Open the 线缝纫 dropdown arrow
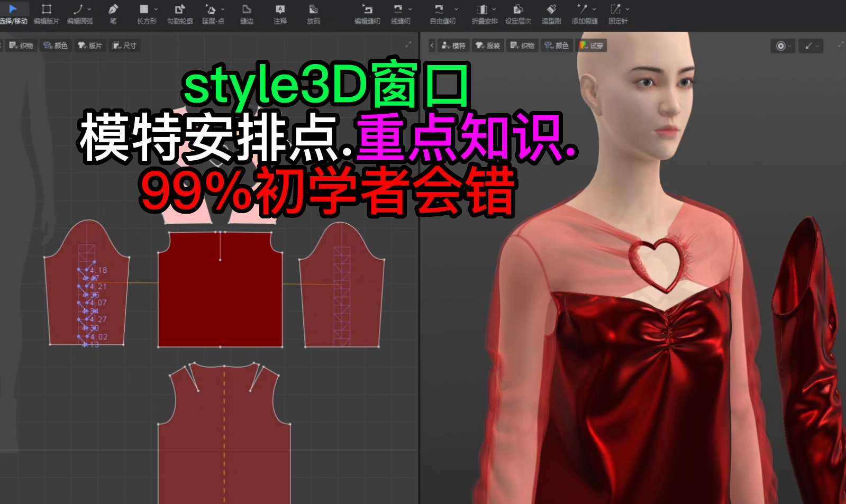 [410, 9]
